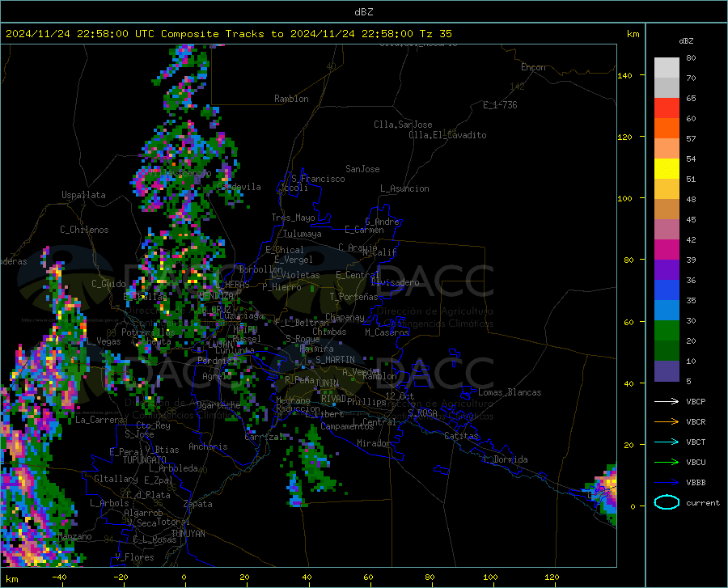Click the Clla.SanJose label
Screen dimensions: 728x588
pos(403,125)
